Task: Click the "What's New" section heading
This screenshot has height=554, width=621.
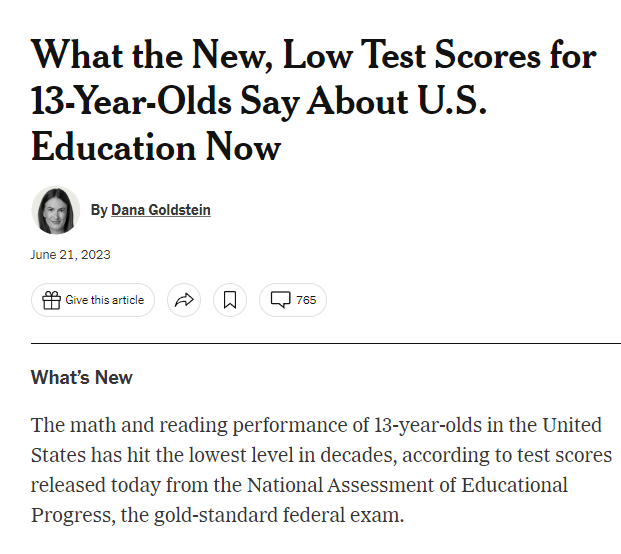Action: [x=81, y=377]
